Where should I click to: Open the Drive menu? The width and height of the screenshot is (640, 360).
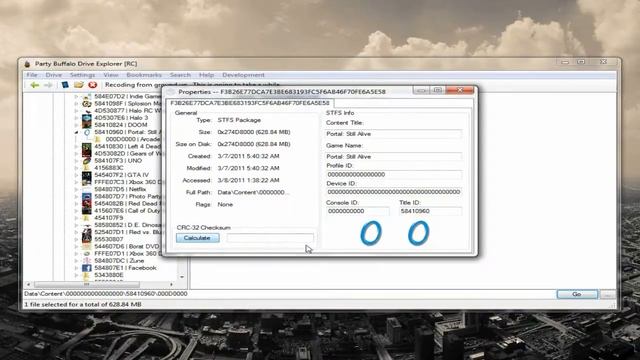click(x=53, y=75)
